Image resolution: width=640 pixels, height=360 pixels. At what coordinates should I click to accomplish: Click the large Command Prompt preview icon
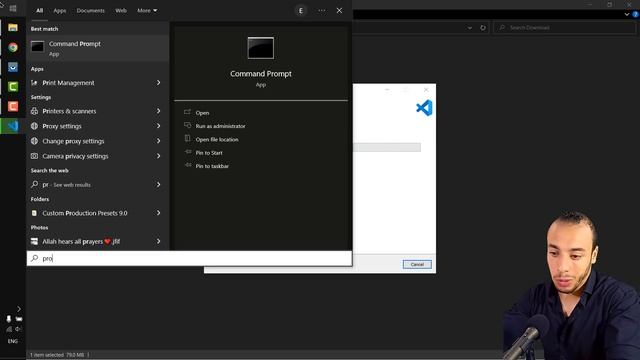(261, 48)
